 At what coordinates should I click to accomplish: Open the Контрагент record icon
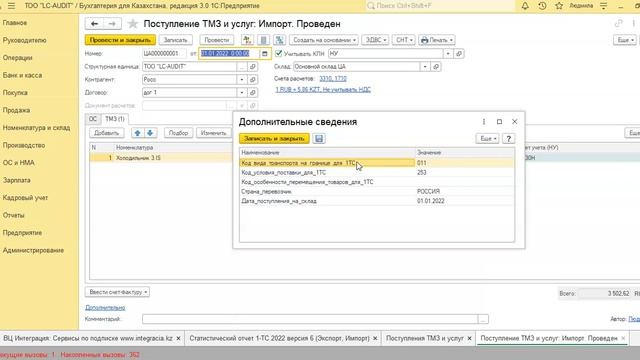coord(253,80)
